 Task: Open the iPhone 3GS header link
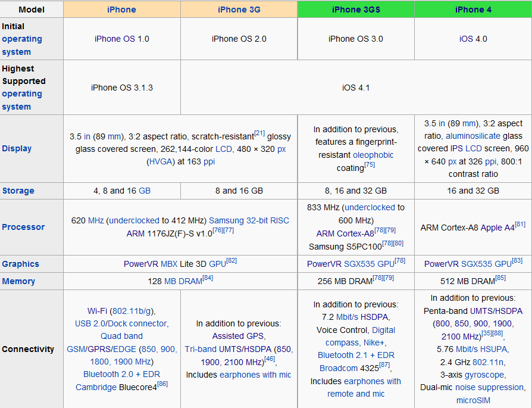pos(356,10)
